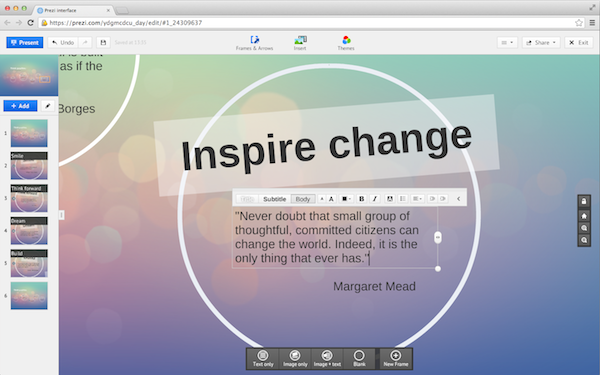Viewport: 600px width, 375px height.
Task: Select path step 6 thumbnail
Action: 29,296
